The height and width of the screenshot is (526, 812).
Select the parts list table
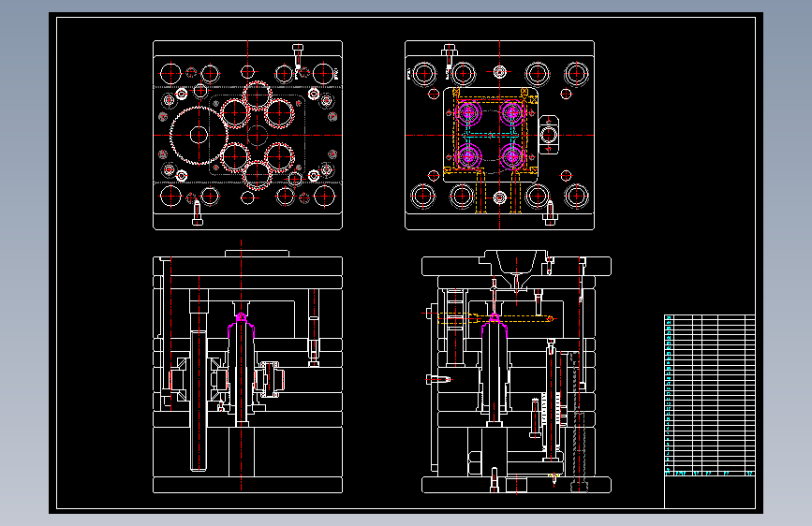[x=710, y=395]
